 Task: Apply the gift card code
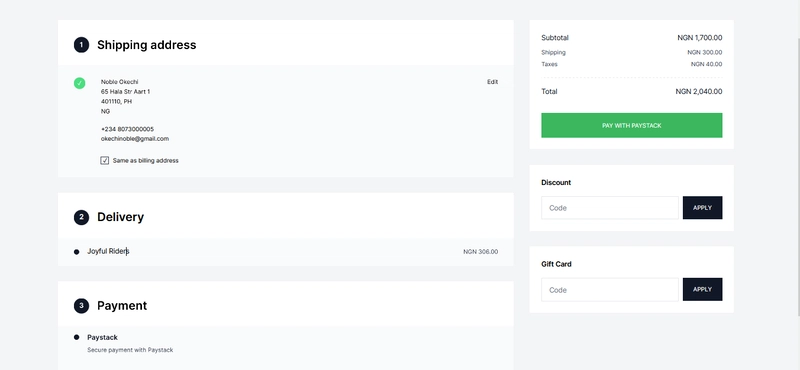(x=703, y=289)
